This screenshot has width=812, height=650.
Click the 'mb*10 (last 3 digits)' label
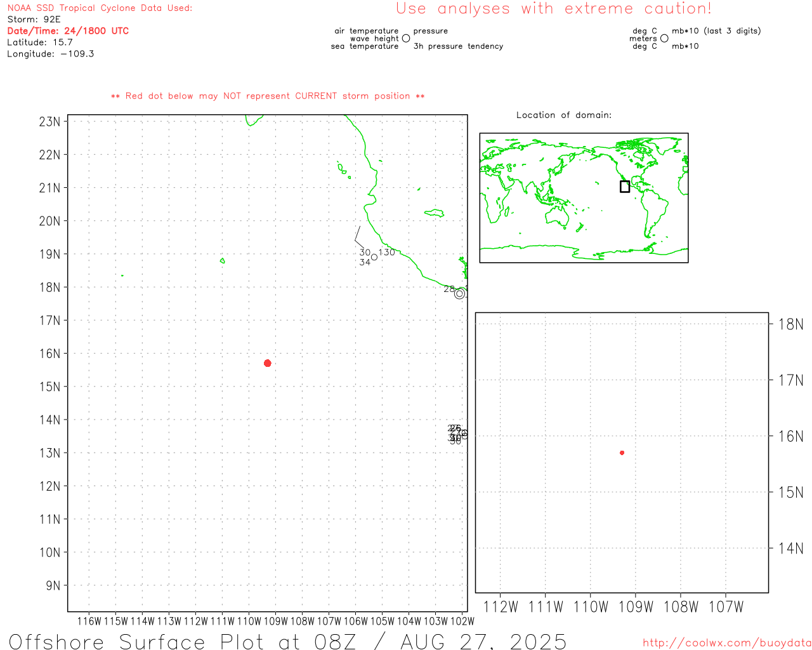(x=716, y=30)
